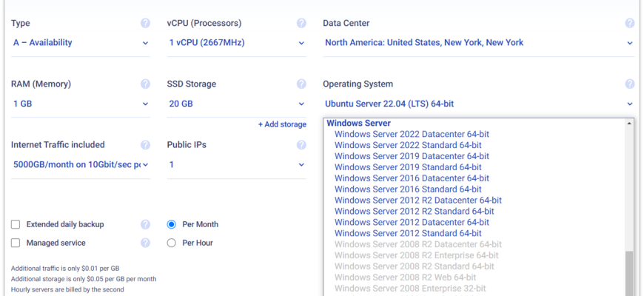Expand the RAM dropdown showing 1 GB
Image resolution: width=644 pixels, height=296 pixels.
click(81, 104)
